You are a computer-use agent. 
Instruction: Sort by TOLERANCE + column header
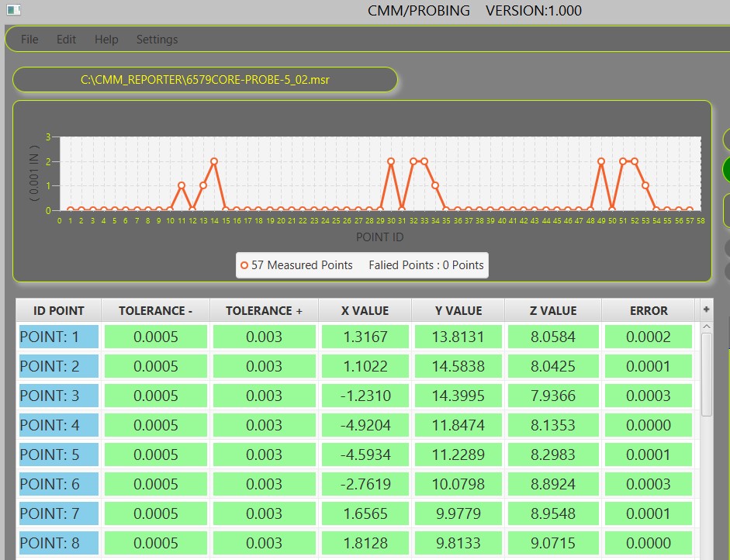point(264,310)
